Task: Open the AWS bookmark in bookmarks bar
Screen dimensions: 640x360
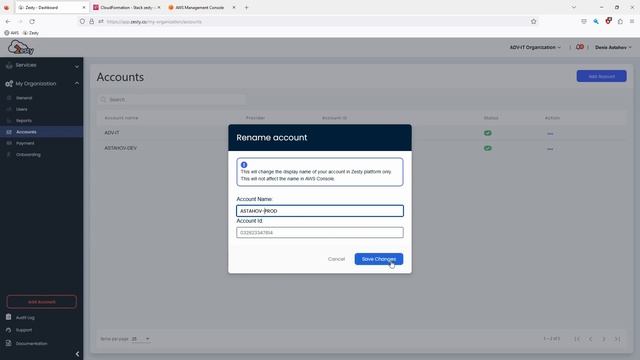Action: pyautogui.click(x=11, y=33)
